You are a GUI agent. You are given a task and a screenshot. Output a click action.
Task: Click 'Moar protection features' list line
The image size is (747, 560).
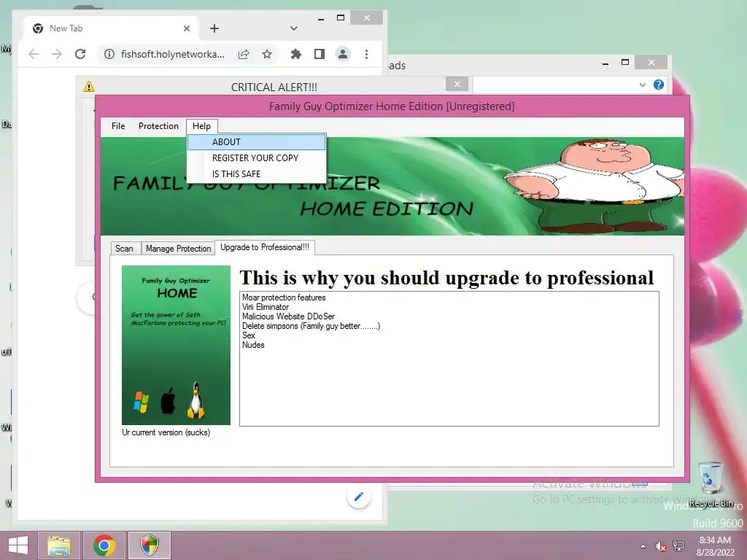coord(284,297)
